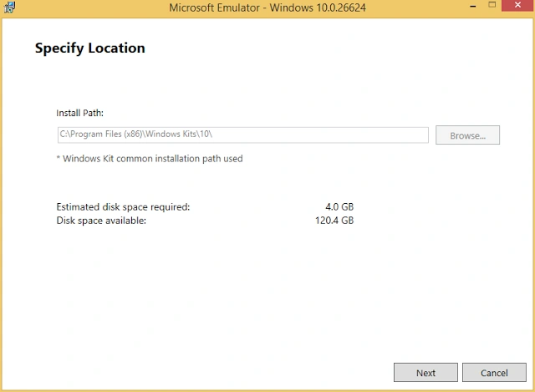
Task: Click the Next button
Action: click(425, 372)
